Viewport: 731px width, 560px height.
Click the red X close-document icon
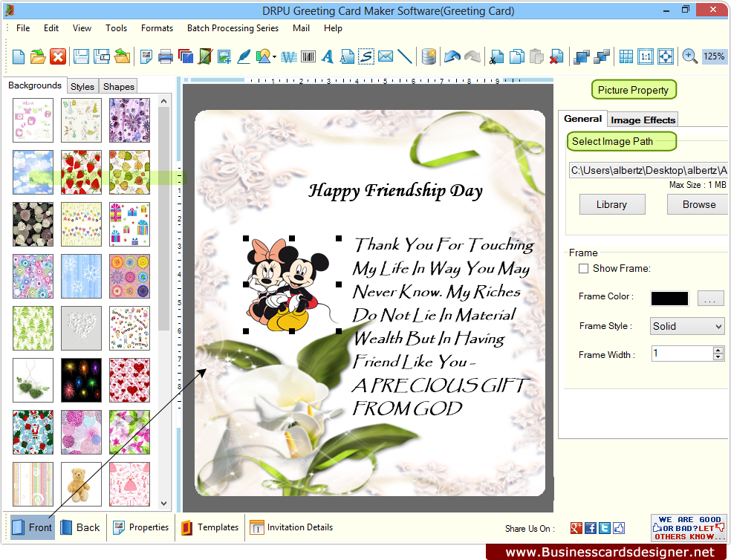pos(58,57)
